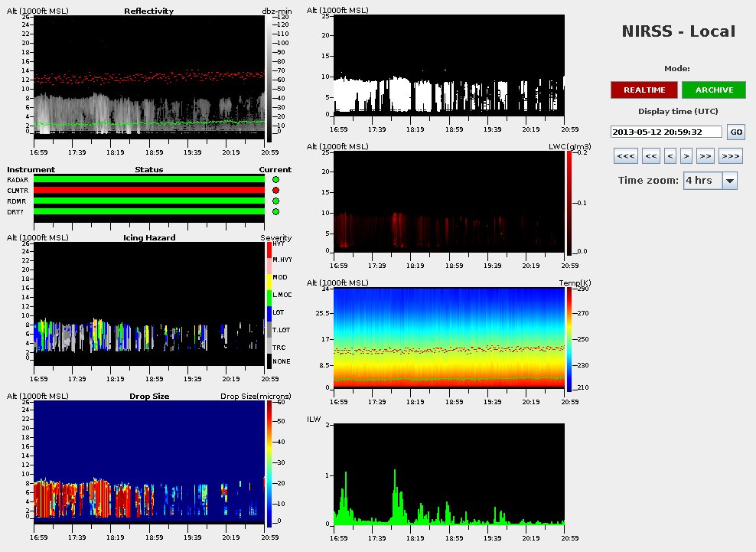Step forward one interval with '>'
The width and height of the screenshot is (756, 552).
[x=686, y=156]
